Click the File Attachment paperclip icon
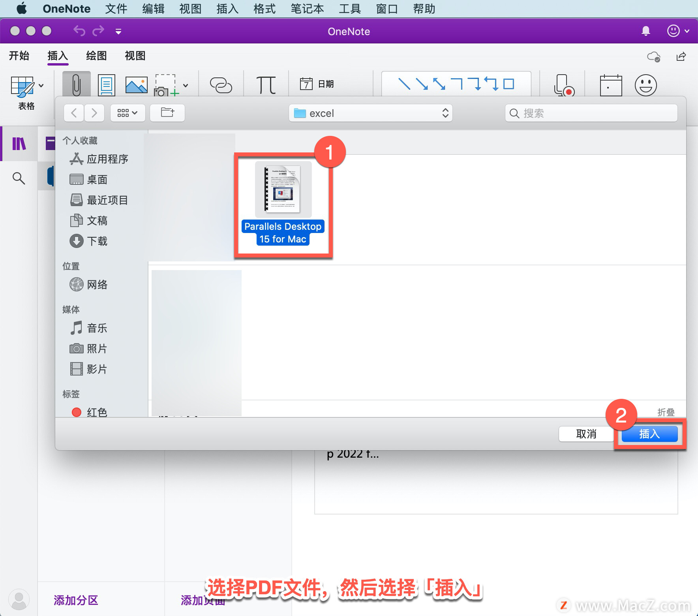698x616 pixels. coord(77,84)
